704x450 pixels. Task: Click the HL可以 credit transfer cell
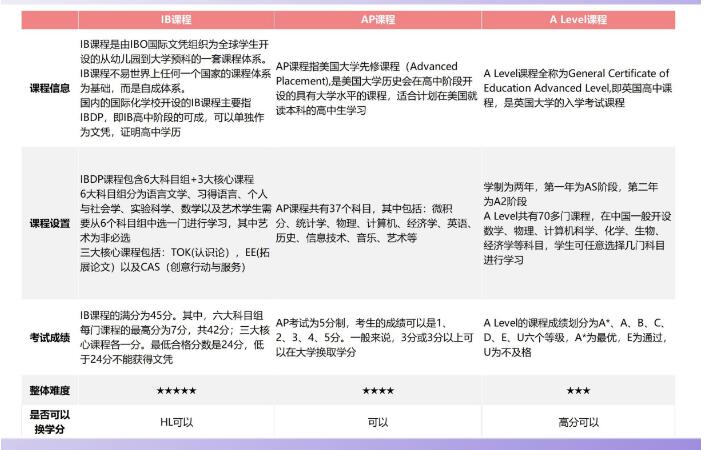click(x=176, y=422)
